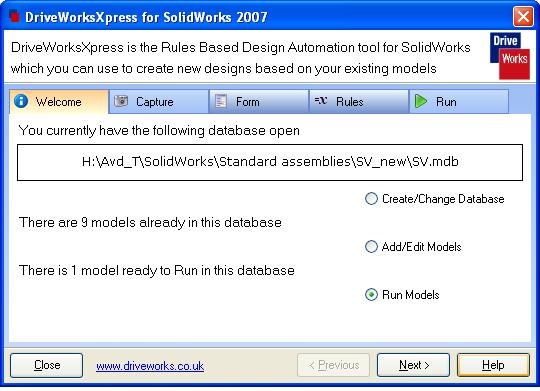
Task: Click the red app icon in title bar
Action: [14, 16]
